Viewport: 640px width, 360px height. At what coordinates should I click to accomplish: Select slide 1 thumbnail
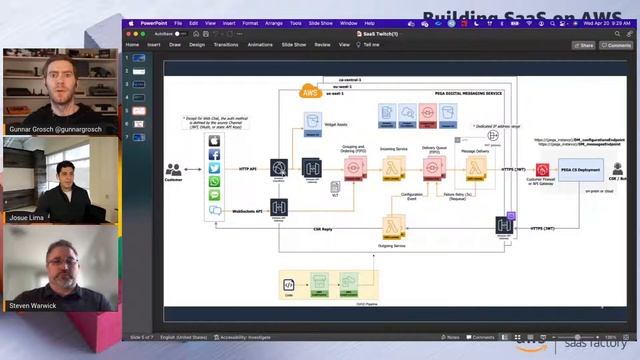point(139,58)
